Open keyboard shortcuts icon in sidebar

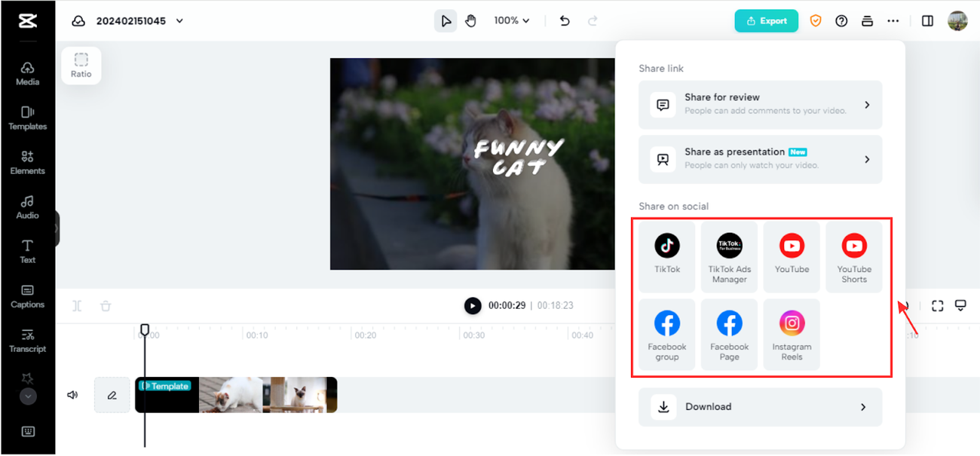click(28, 431)
